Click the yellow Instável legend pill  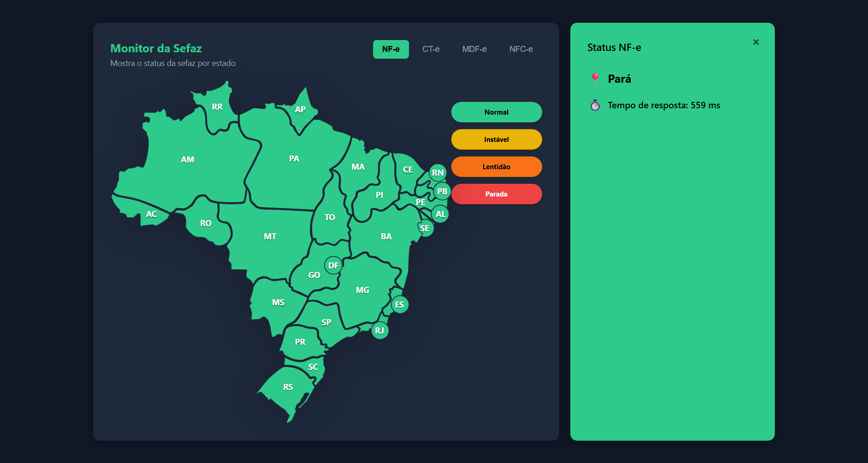click(496, 140)
